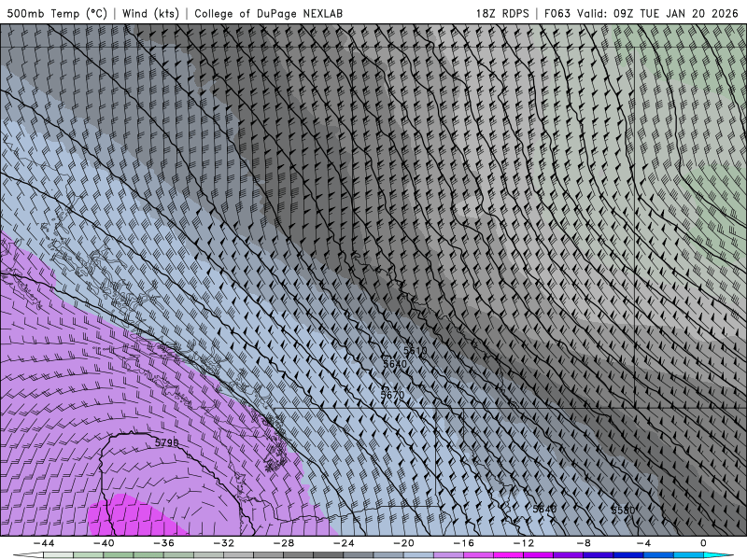Screen dimensions: 747x560
Task: Click the cyan swatch of the color scale
Action: [x=719, y=555]
